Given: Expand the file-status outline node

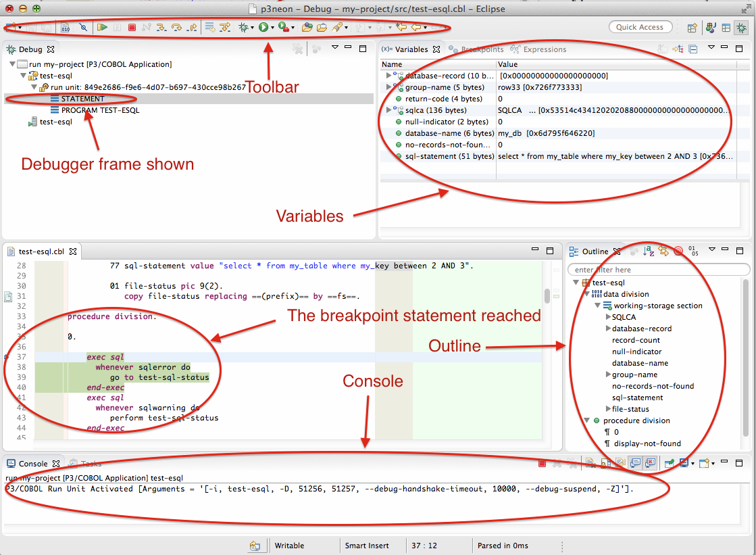Looking at the screenshot, I should coord(608,409).
